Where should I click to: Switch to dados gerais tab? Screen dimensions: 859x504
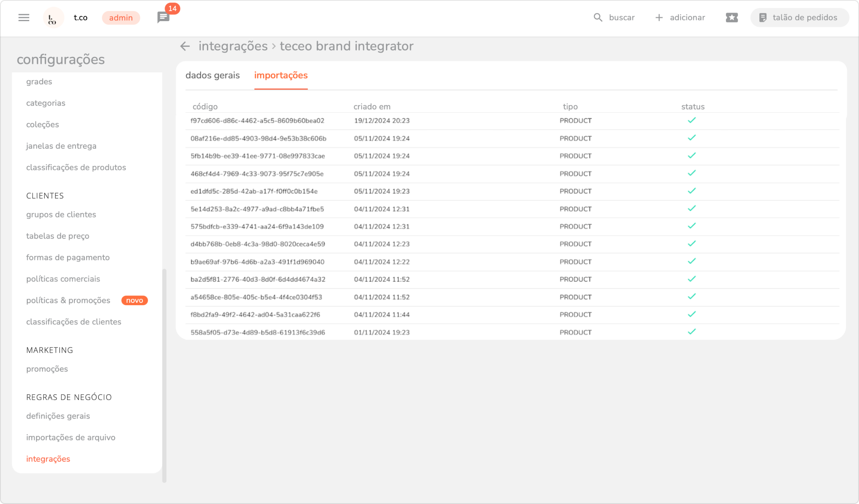[x=212, y=76]
